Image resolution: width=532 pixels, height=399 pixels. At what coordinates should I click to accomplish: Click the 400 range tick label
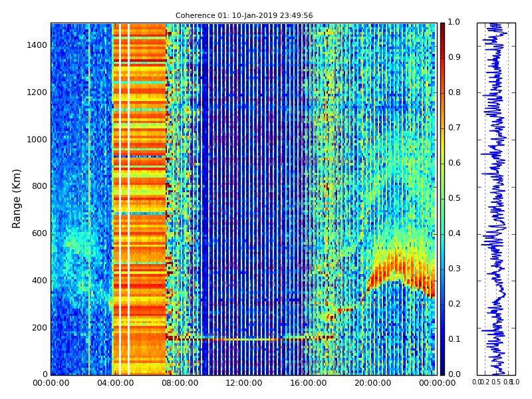pyautogui.click(x=40, y=281)
